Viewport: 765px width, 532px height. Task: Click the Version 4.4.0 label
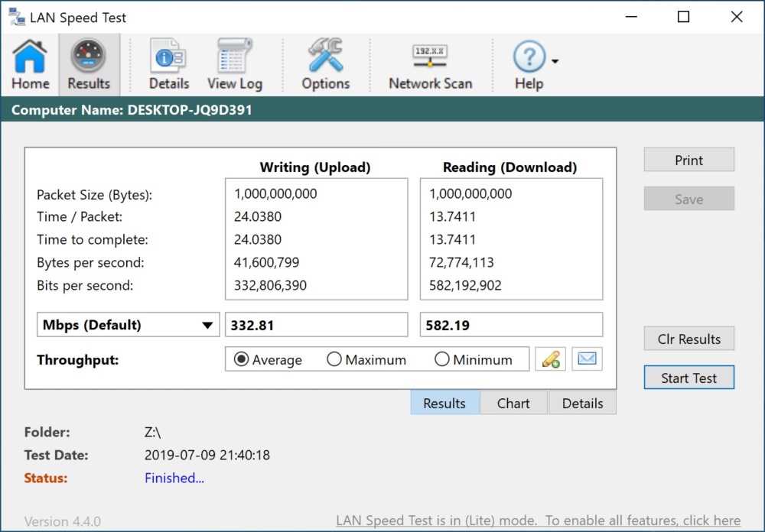click(x=63, y=521)
